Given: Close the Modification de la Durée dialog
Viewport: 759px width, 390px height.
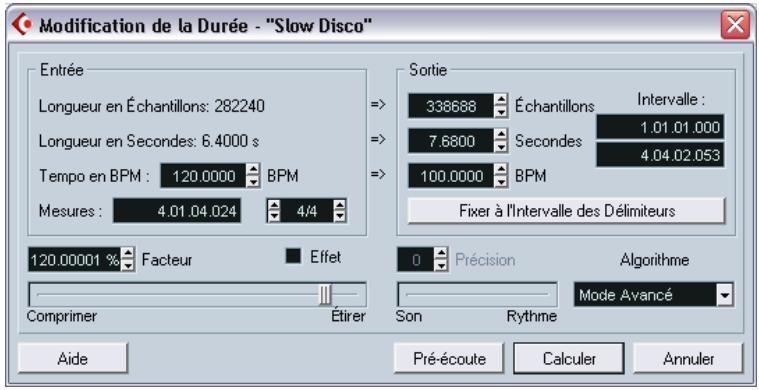Looking at the screenshot, I should [735, 25].
